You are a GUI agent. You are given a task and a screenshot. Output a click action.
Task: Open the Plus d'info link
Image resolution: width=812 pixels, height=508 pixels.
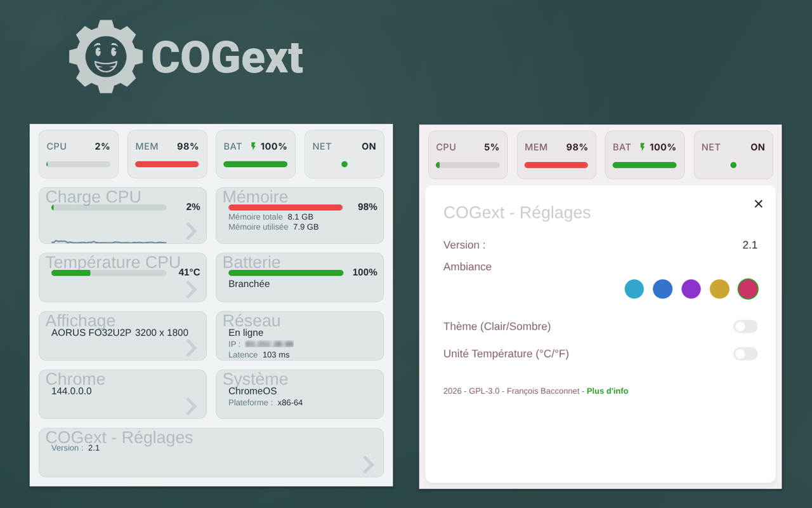[x=607, y=391]
